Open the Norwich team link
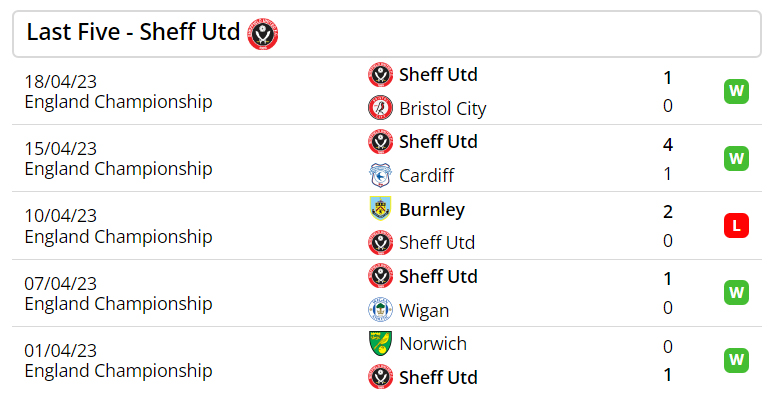Viewport: 774px width, 400px height. (x=433, y=344)
